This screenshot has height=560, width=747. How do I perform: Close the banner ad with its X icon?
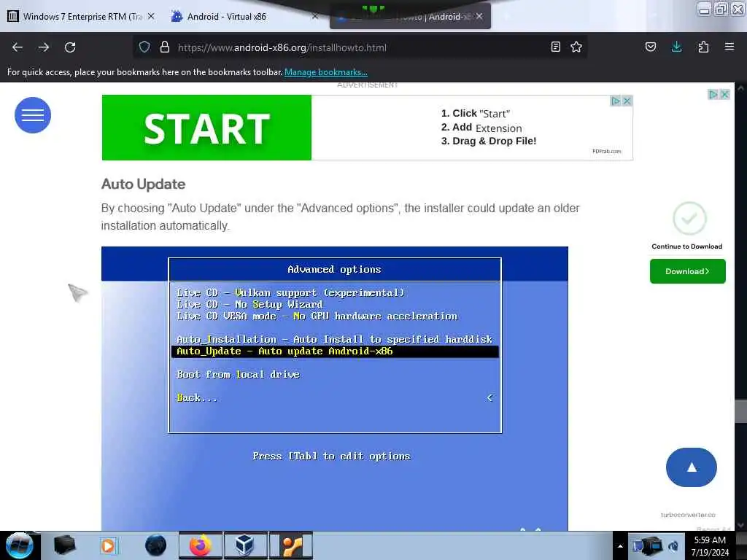(627, 101)
